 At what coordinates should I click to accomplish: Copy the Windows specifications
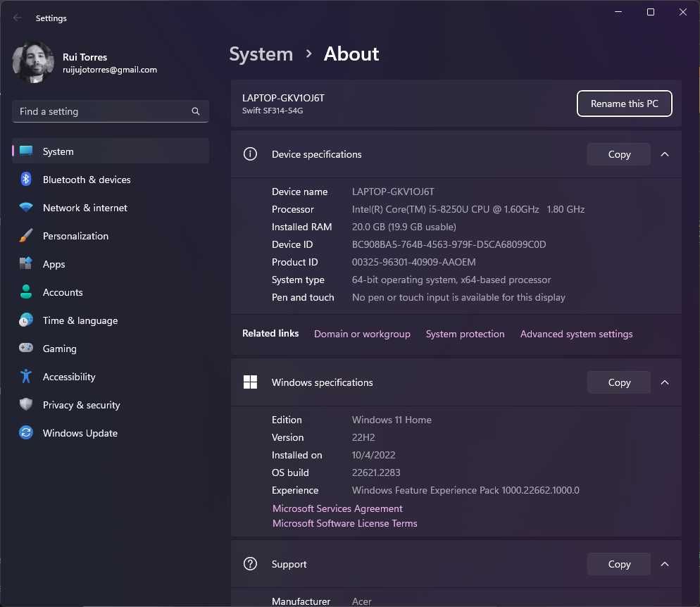click(x=619, y=382)
